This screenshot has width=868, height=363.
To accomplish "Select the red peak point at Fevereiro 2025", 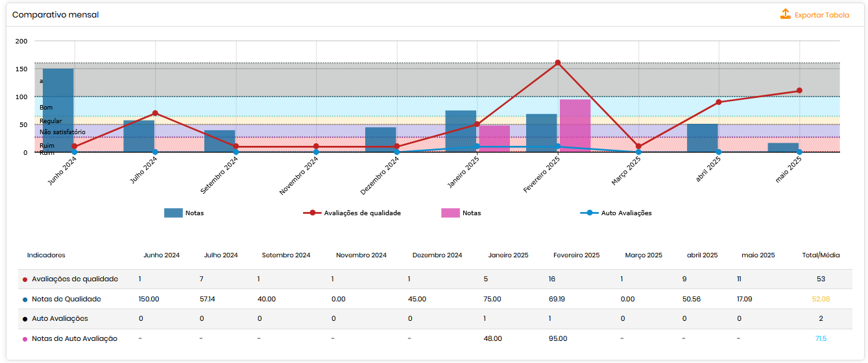I will click(557, 63).
